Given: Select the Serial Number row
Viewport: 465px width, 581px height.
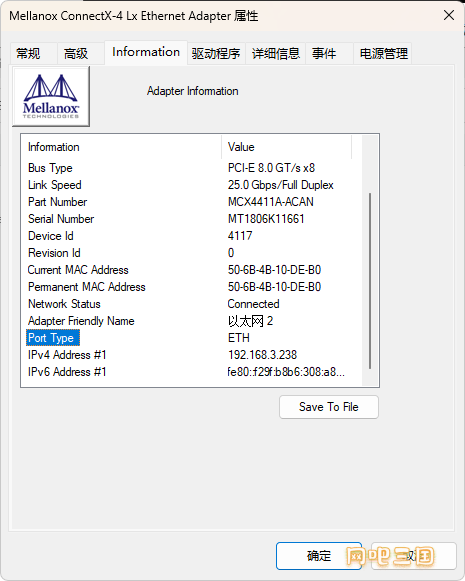Looking at the screenshot, I should (191, 219).
